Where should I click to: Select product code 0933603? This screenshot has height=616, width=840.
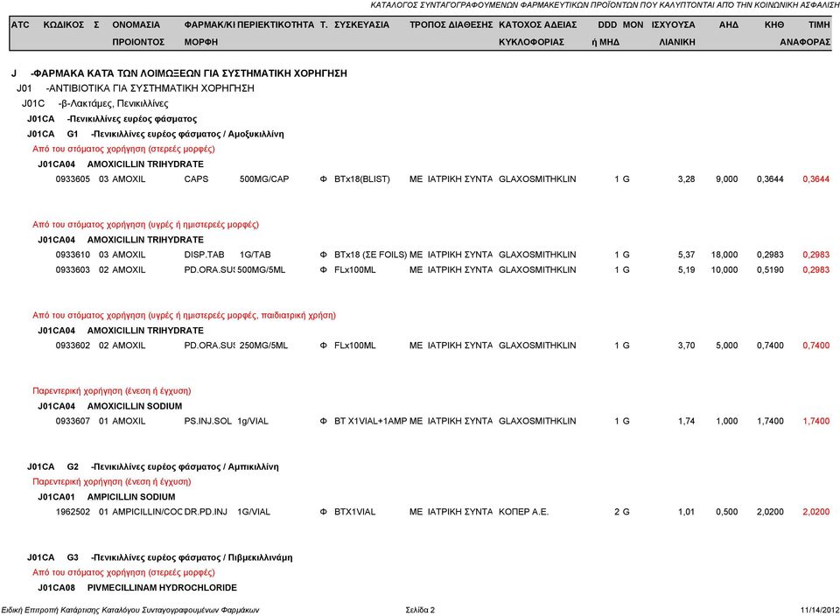[x=73, y=270]
